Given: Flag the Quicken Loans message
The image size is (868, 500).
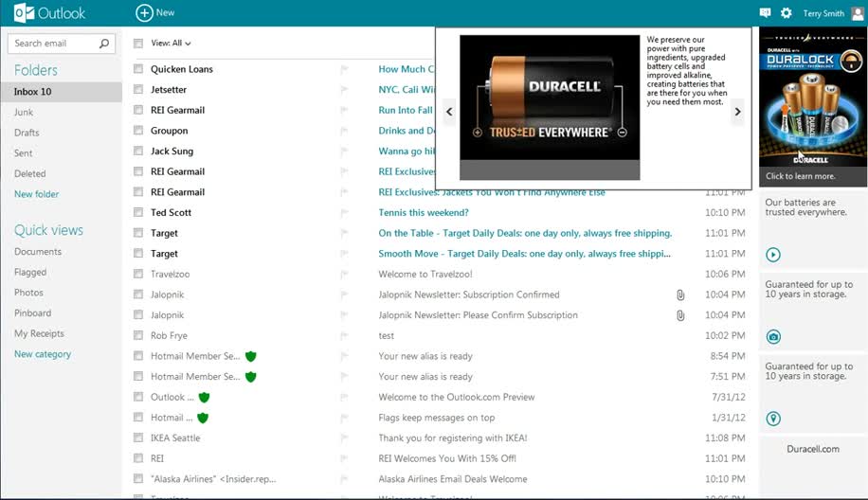Looking at the screenshot, I should pos(344,69).
